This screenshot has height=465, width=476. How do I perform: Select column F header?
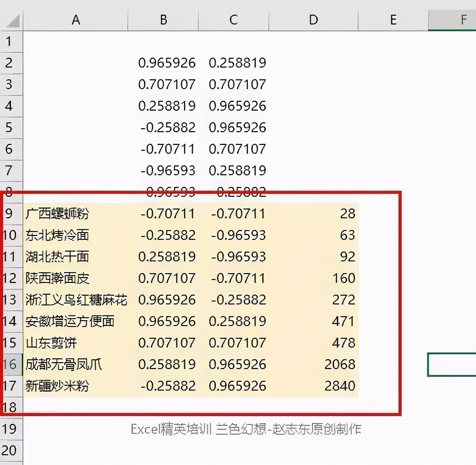click(463, 20)
